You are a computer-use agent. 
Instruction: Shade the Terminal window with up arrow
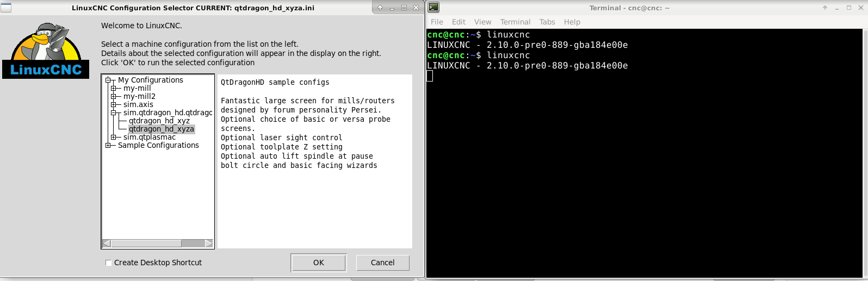825,8
